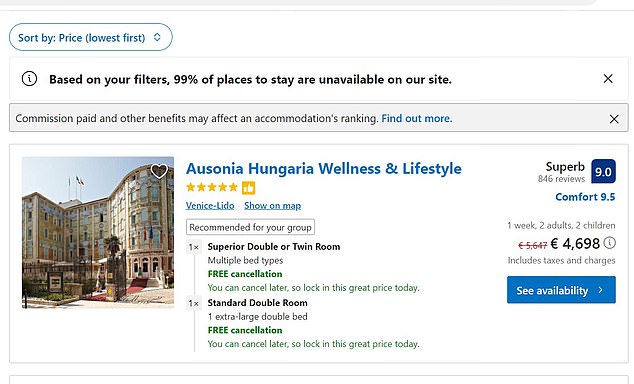Click See availability button
Viewport: 634px width, 384px height.
561,290
